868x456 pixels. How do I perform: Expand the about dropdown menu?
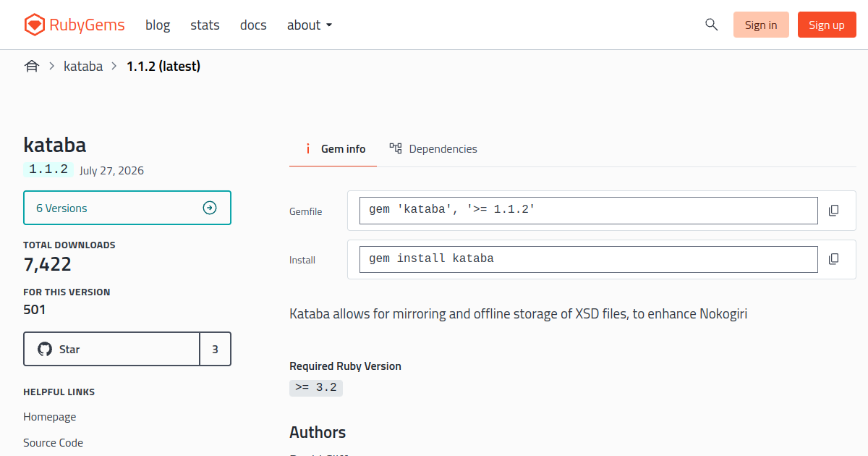310,25
